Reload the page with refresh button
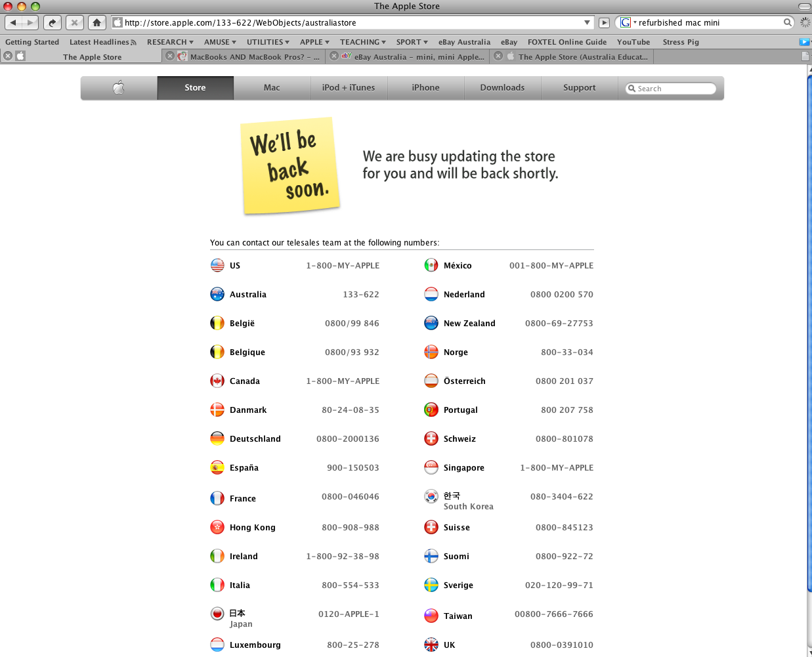 53,22
